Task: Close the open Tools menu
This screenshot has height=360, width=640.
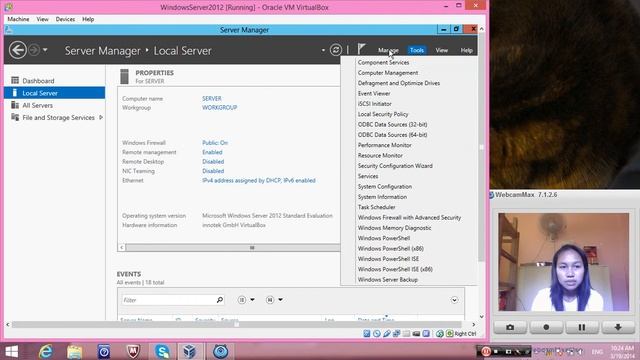Action: [416, 50]
